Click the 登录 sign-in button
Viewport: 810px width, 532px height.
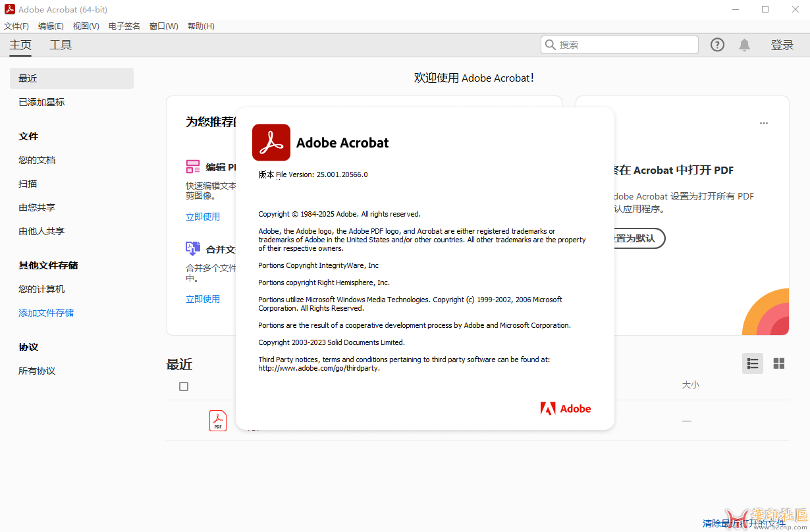[782, 45]
